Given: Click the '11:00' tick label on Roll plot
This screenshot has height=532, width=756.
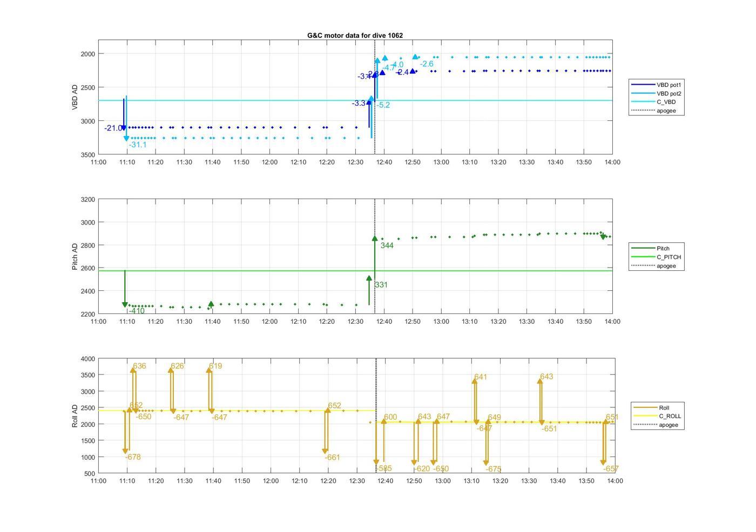Looking at the screenshot, I should [98, 481].
